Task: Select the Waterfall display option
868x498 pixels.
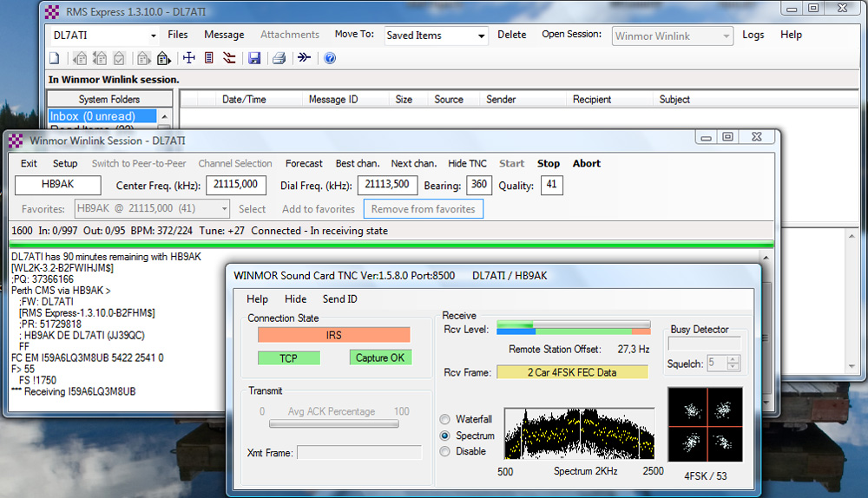Action: [x=445, y=420]
